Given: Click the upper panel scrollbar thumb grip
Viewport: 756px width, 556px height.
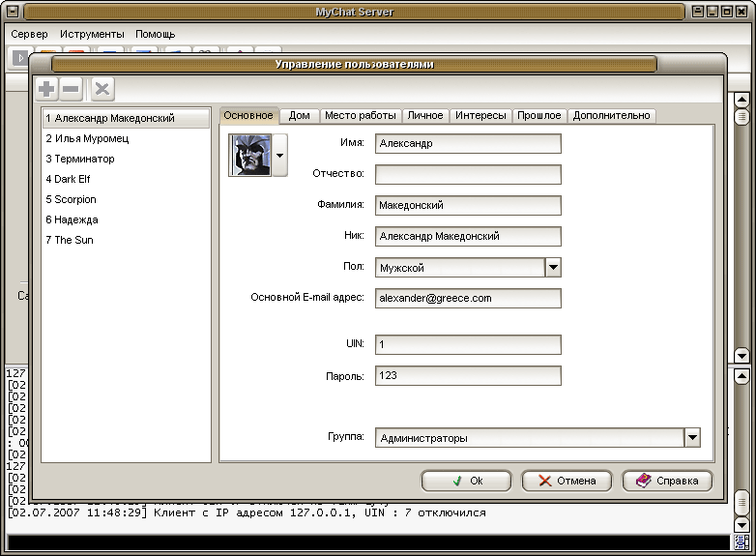Looking at the screenshot, I should click(741, 117).
